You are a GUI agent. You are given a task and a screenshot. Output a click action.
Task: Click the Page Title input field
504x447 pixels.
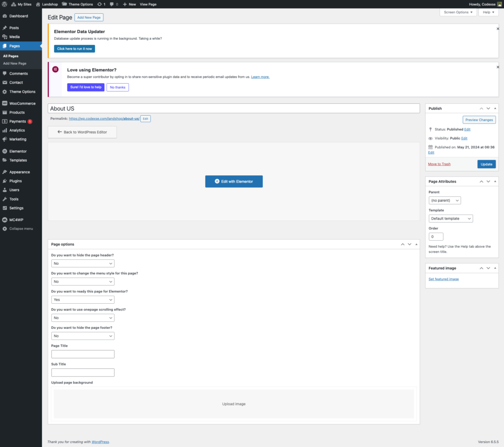(83, 354)
